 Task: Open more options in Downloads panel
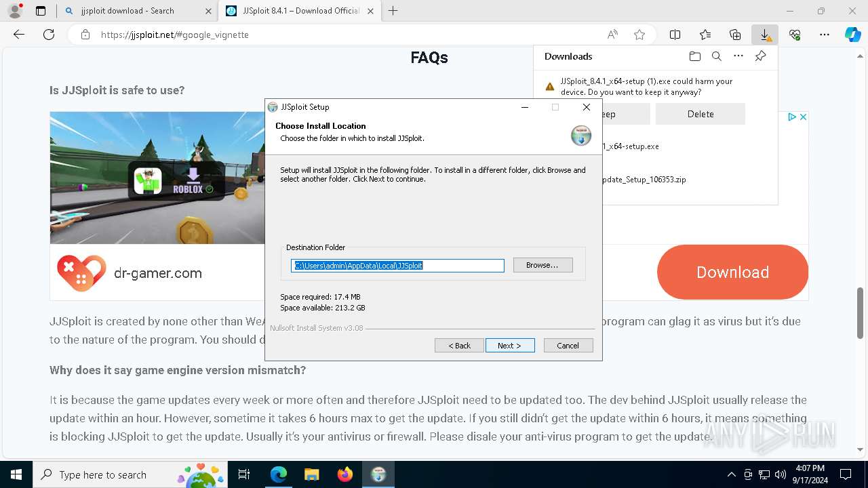pyautogui.click(x=738, y=56)
